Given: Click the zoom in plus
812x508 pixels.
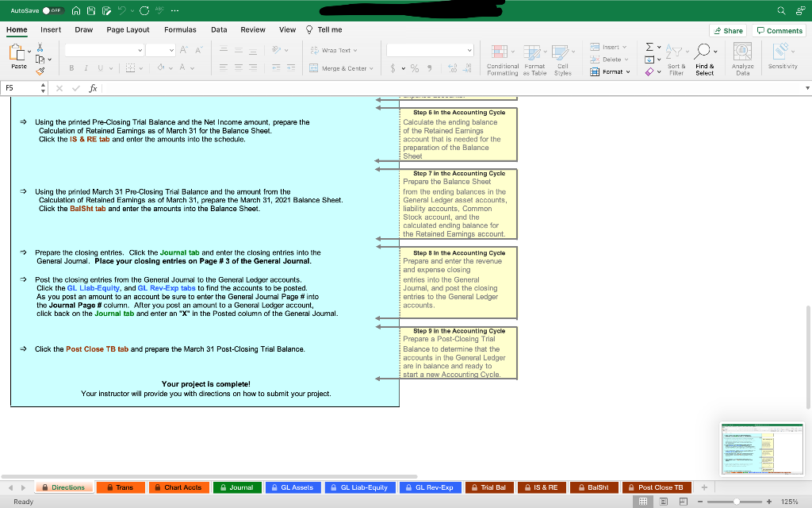Looking at the screenshot, I should (x=769, y=502).
